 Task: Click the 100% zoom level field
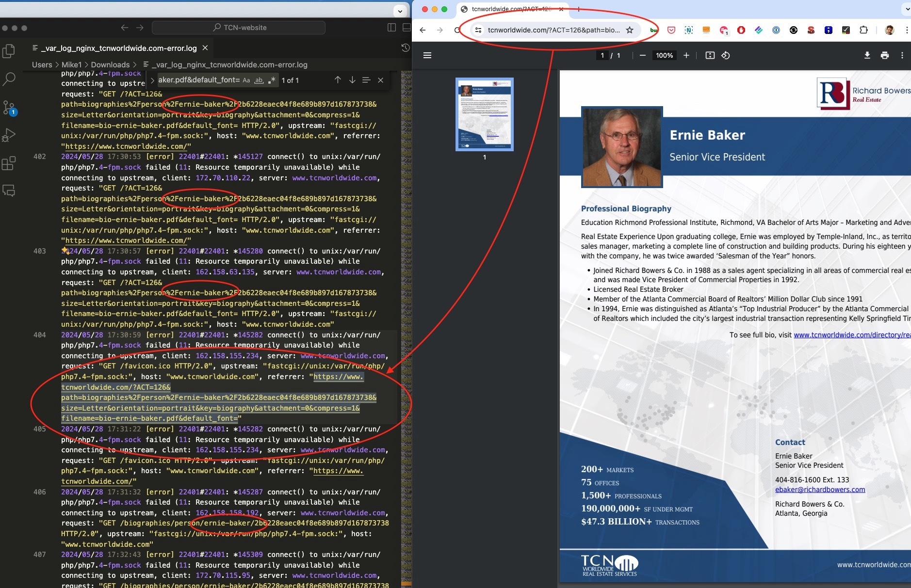coord(664,55)
